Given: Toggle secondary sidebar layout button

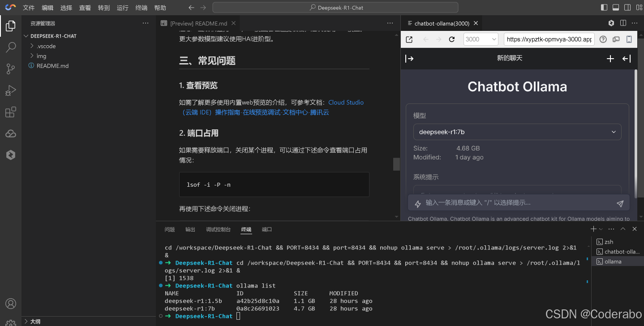Looking at the screenshot, I should pyautogui.click(x=627, y=8).
